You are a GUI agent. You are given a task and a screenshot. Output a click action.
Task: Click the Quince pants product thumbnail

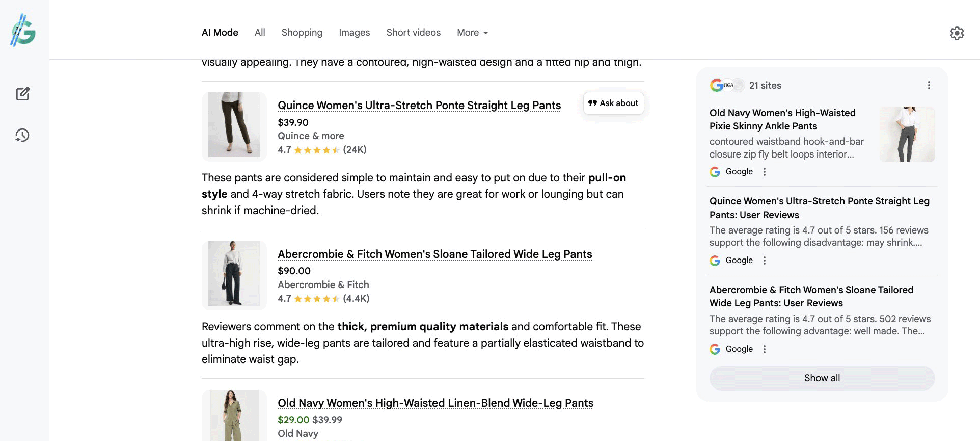(x=234, y=125)
